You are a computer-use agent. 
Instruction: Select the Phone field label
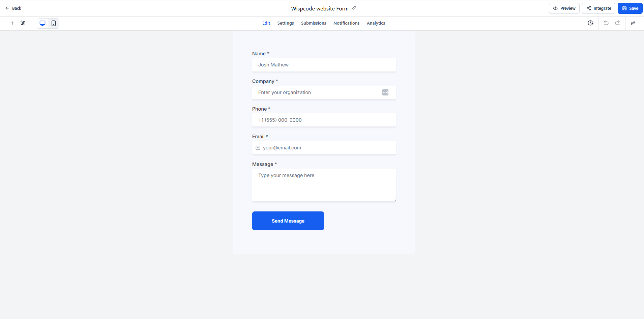261,109
